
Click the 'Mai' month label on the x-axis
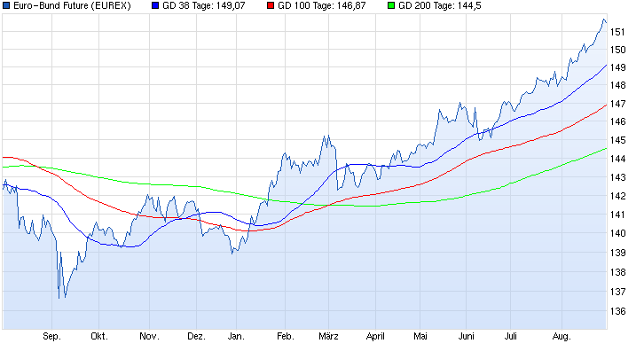click(420, 337)
